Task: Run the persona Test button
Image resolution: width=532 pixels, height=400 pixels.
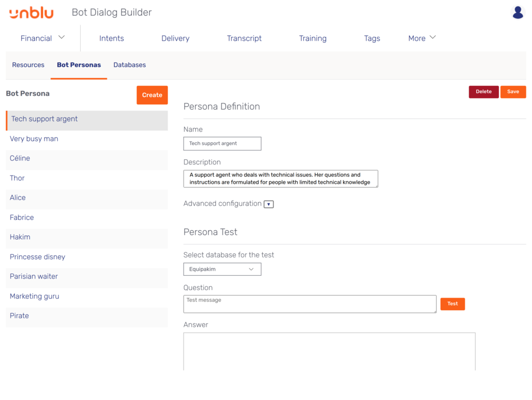Action: point(452,304)
